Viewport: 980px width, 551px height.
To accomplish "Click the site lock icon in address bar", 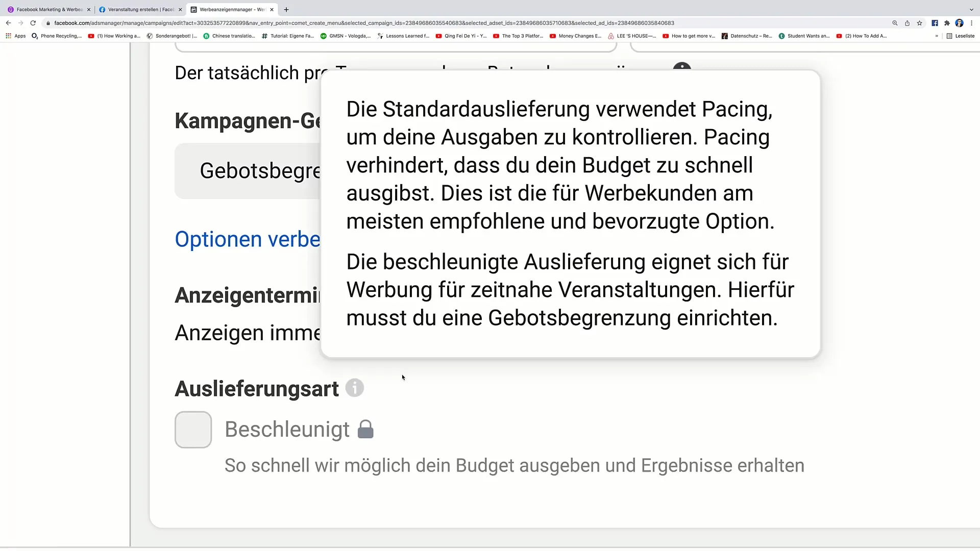I will point(48,23).
